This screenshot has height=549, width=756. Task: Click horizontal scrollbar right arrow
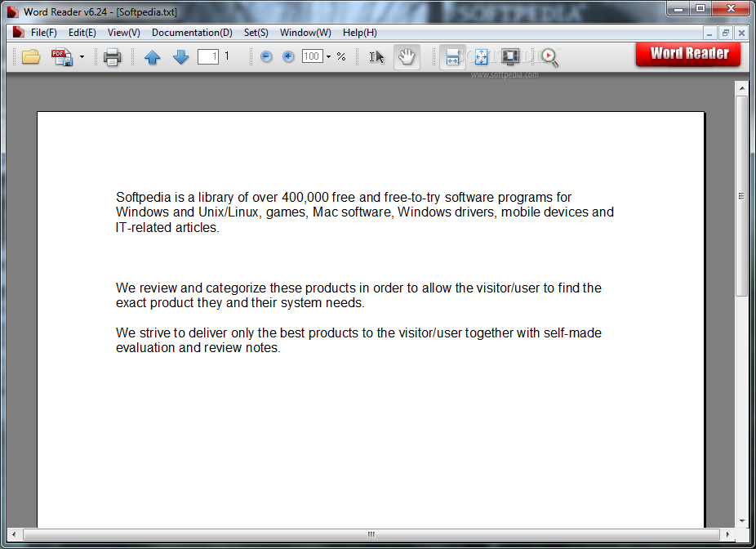click(x=727, y=534)
